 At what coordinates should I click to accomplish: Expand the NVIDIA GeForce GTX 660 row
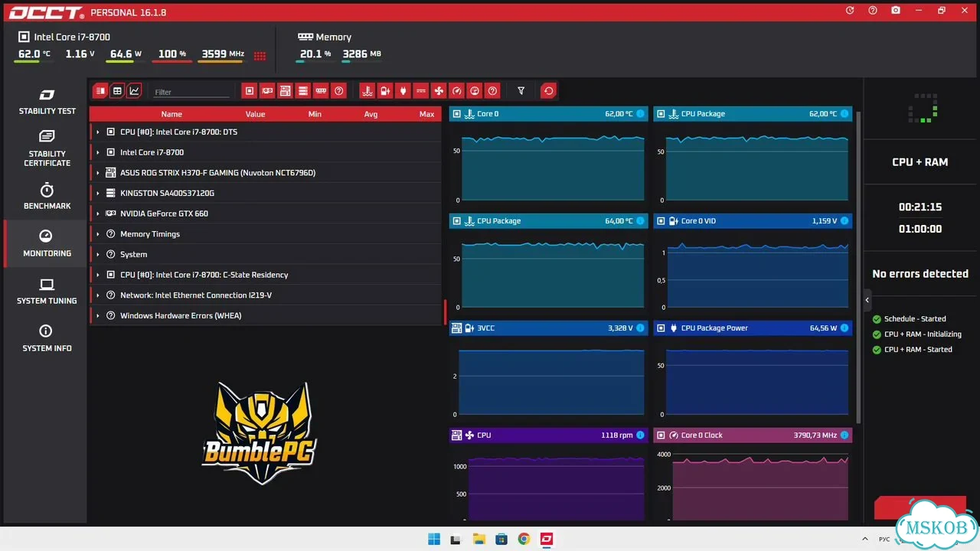tap(98, 214)
